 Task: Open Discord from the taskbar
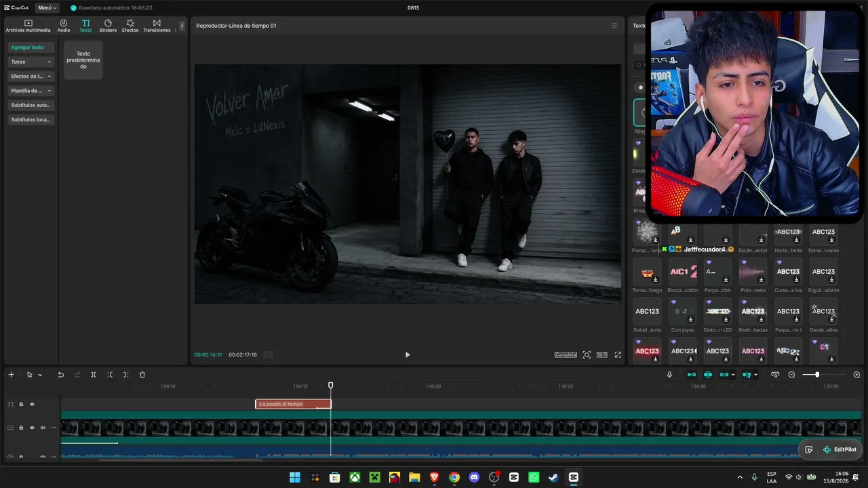[474, 477]
